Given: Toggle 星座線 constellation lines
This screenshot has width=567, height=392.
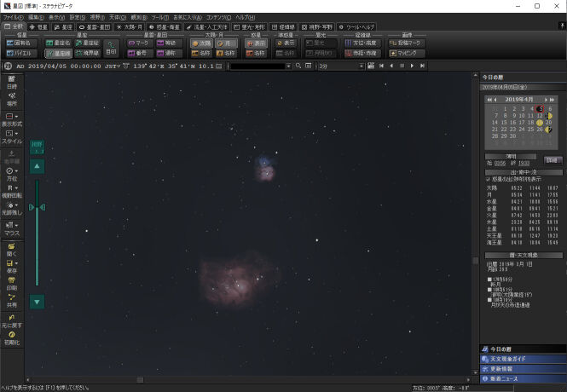Looking at the screenshot, I should [x=58, y=54].
